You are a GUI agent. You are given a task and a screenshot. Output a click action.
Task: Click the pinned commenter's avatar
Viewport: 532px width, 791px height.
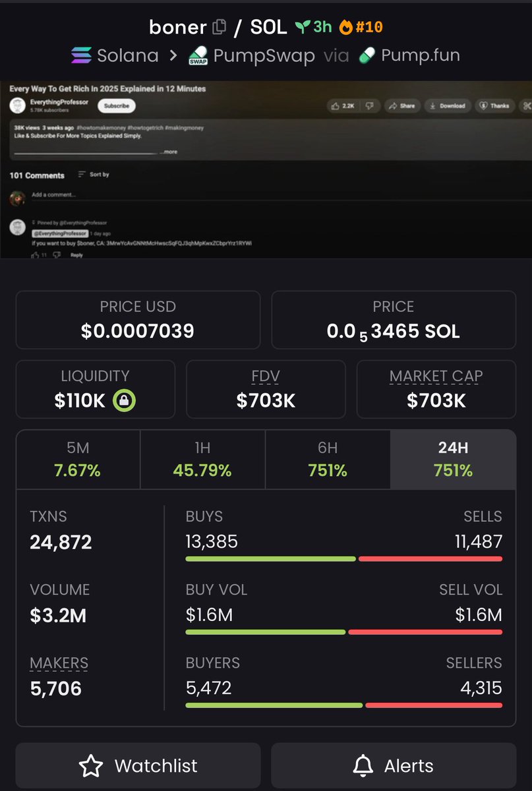tap(18, 227)
